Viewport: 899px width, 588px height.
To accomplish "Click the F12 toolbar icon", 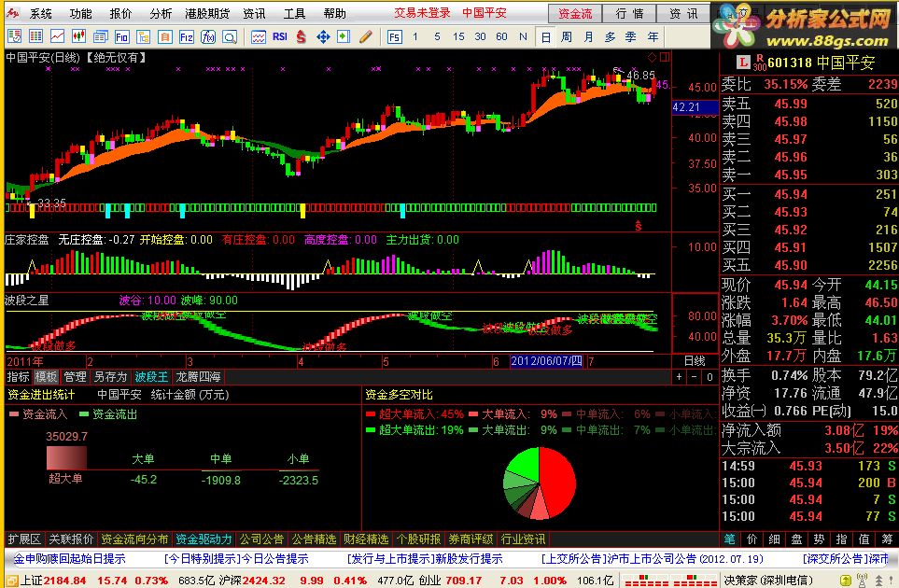I will click(x=187, y=36).
